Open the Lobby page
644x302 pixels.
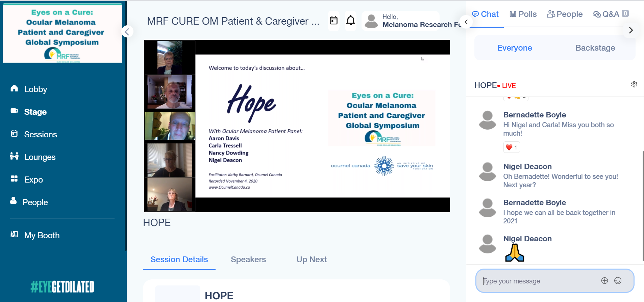point(35,89)
